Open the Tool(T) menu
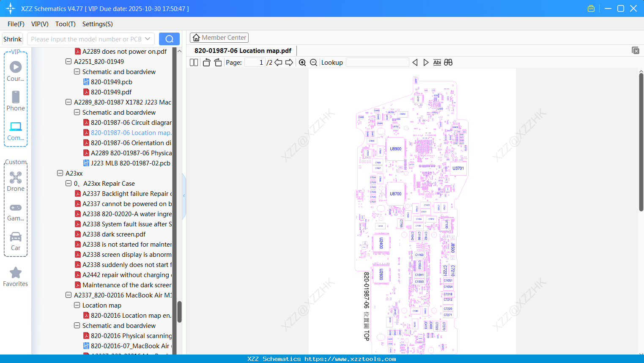The width and height of the screenshot is (644, 363). 66,24
